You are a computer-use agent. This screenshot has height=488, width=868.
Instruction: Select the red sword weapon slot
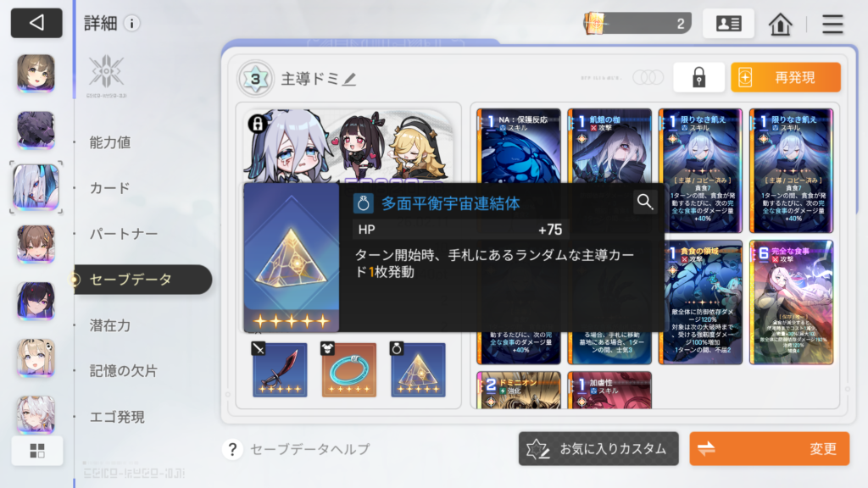point(280,369)
